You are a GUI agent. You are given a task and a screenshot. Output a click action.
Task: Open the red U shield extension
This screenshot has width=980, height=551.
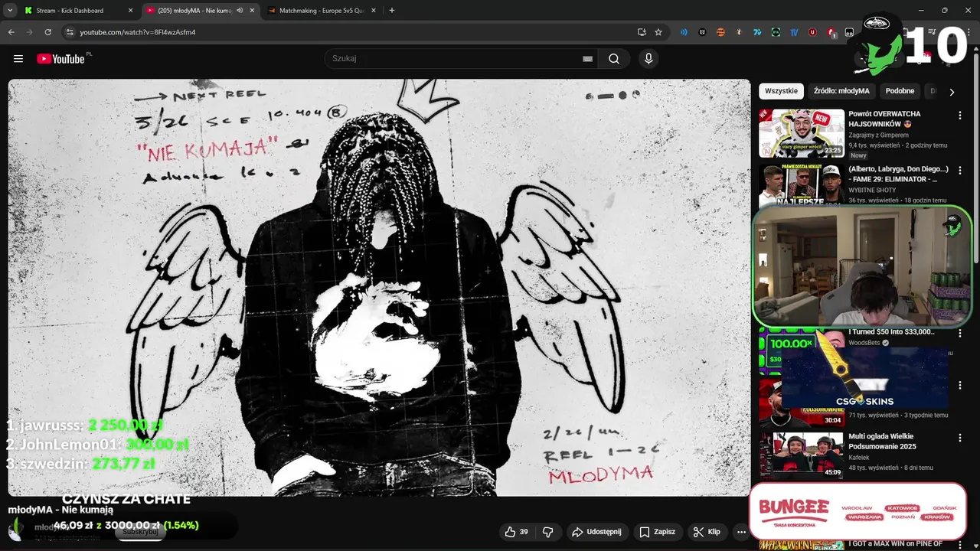tap(812, 32)
